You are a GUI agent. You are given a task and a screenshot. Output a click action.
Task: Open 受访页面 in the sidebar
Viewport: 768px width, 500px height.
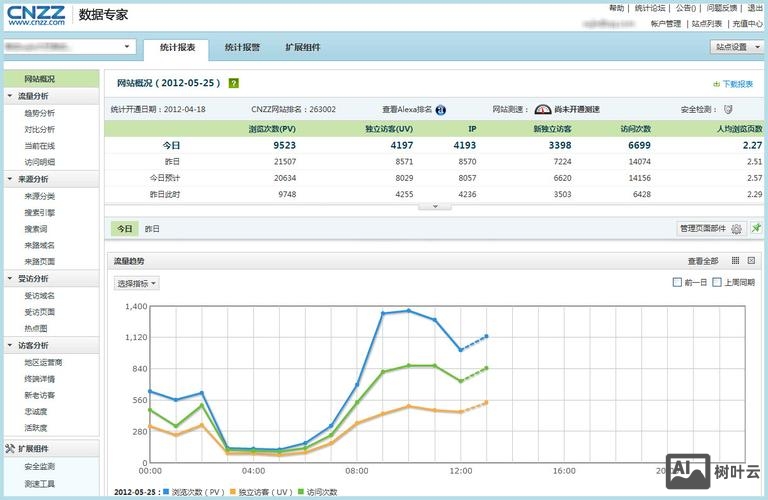tap(40, 312)
